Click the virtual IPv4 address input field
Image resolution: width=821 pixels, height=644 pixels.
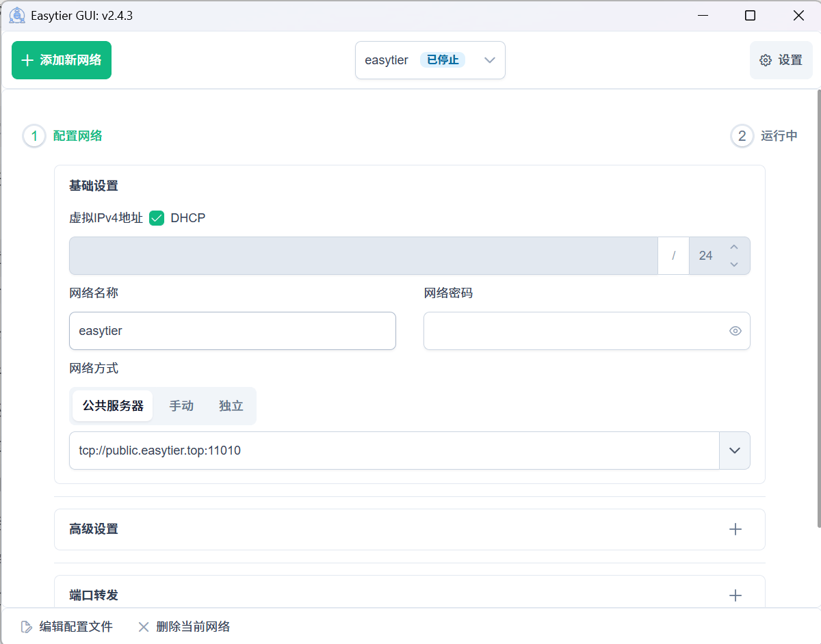point(363,256)
